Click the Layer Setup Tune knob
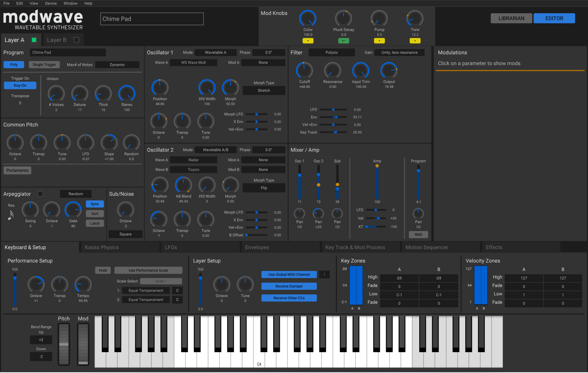 [x=245, y=285]
